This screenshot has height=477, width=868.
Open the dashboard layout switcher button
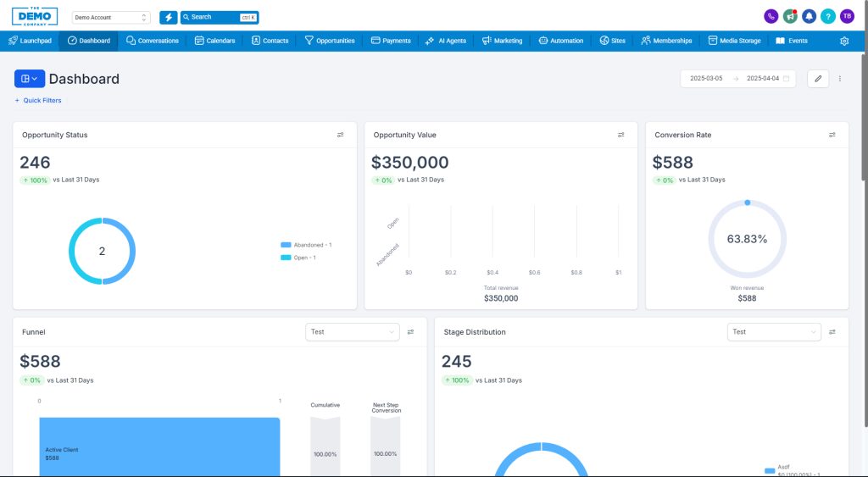coord(30,79)
